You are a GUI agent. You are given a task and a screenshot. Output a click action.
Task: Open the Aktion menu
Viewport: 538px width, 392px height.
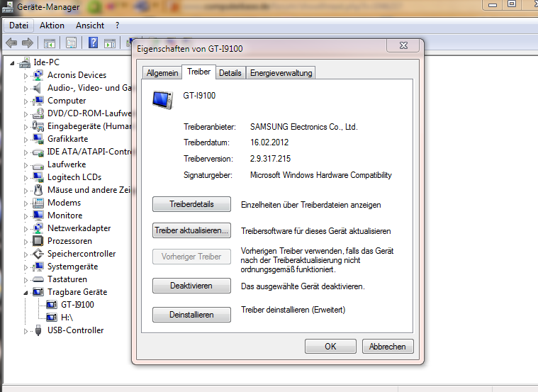pos(52,26)
